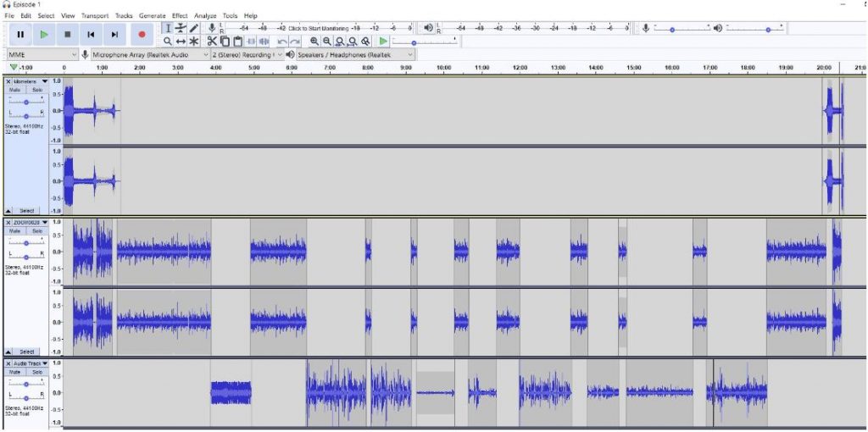This screenshot has width=868, height=432.
Task: Click the Zoom In magnifier button
Action: (x=314, y=41)
